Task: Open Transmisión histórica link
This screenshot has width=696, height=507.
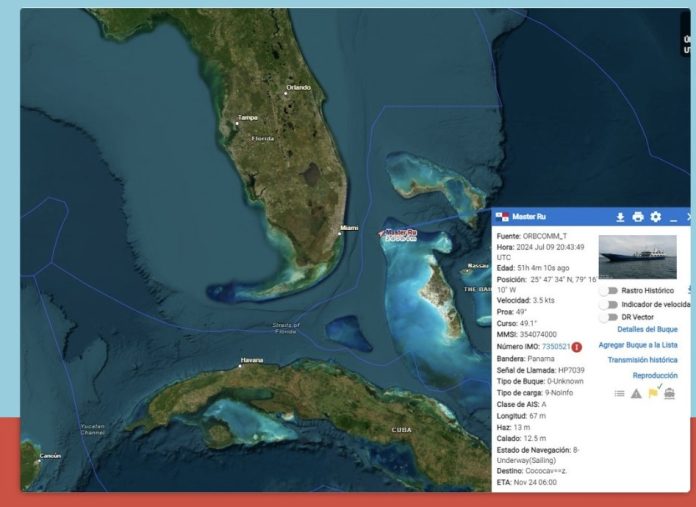Action: (x=642, y=360)
